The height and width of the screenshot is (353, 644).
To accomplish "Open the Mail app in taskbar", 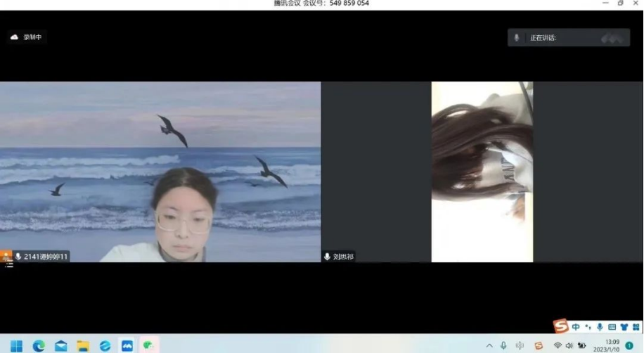I will coord(61,345).
